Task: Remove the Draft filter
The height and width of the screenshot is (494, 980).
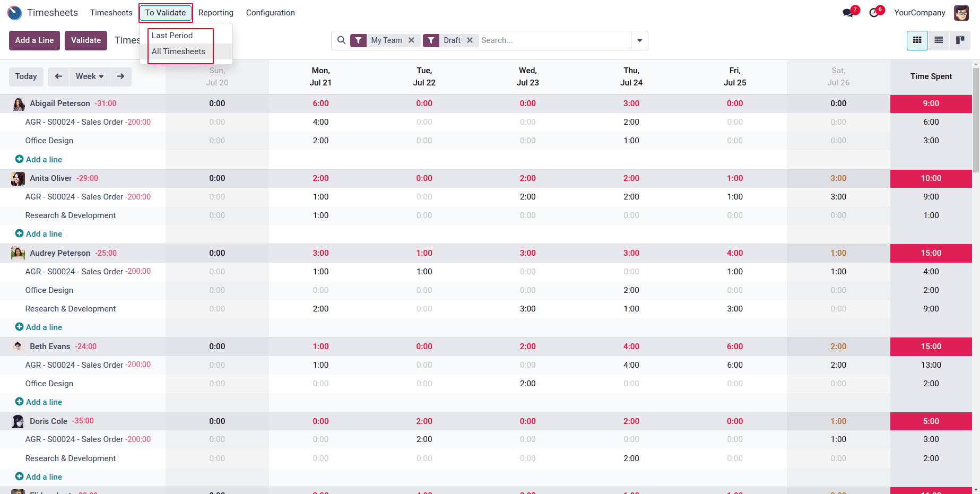Action: click(470, 40)
